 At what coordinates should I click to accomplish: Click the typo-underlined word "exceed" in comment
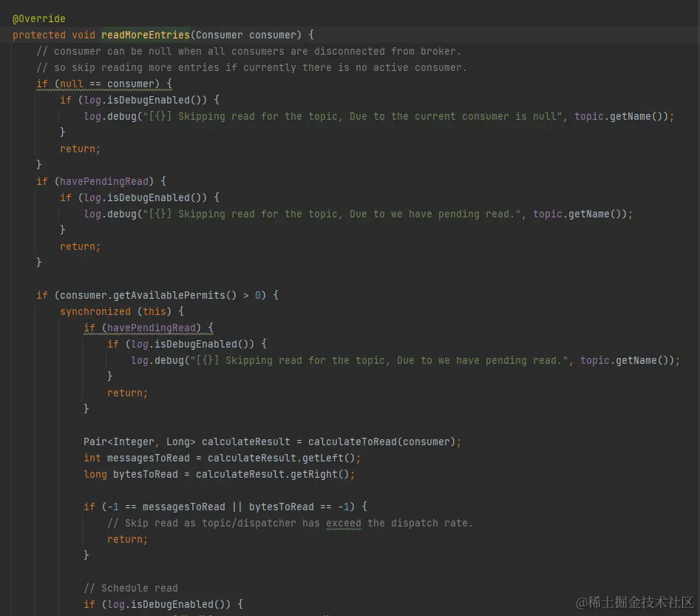tap(343, 523)
